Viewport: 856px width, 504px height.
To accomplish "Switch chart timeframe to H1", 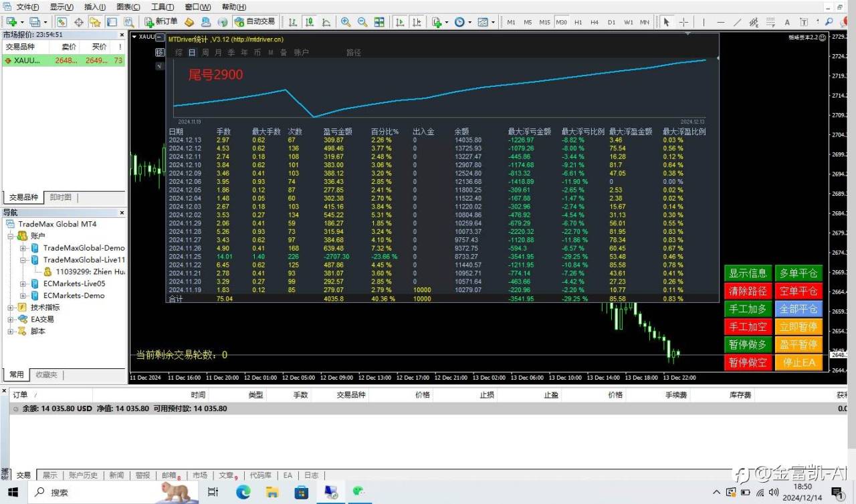I will pyautogui.click(x=578, y=22).
